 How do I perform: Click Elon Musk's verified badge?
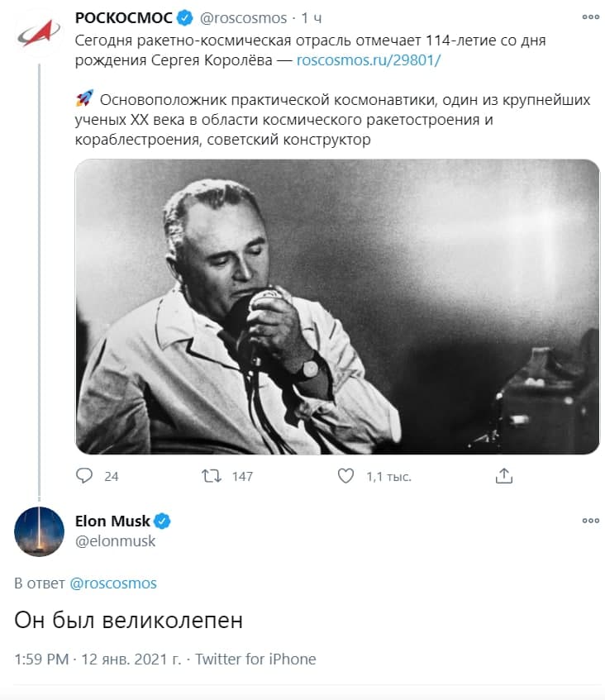tap(163, 521)
